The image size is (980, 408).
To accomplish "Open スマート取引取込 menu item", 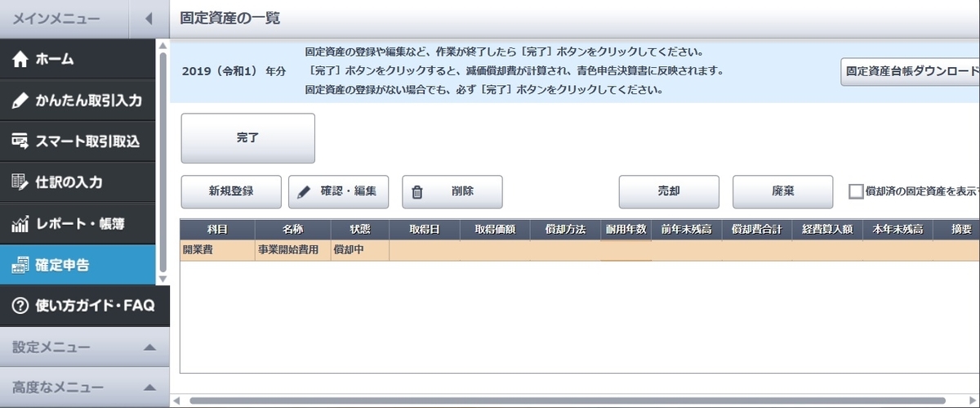I will tap(78, 141).
